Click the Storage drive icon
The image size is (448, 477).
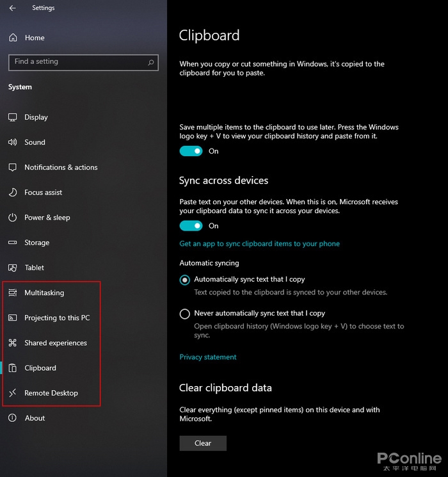click(x=13, y=243)
